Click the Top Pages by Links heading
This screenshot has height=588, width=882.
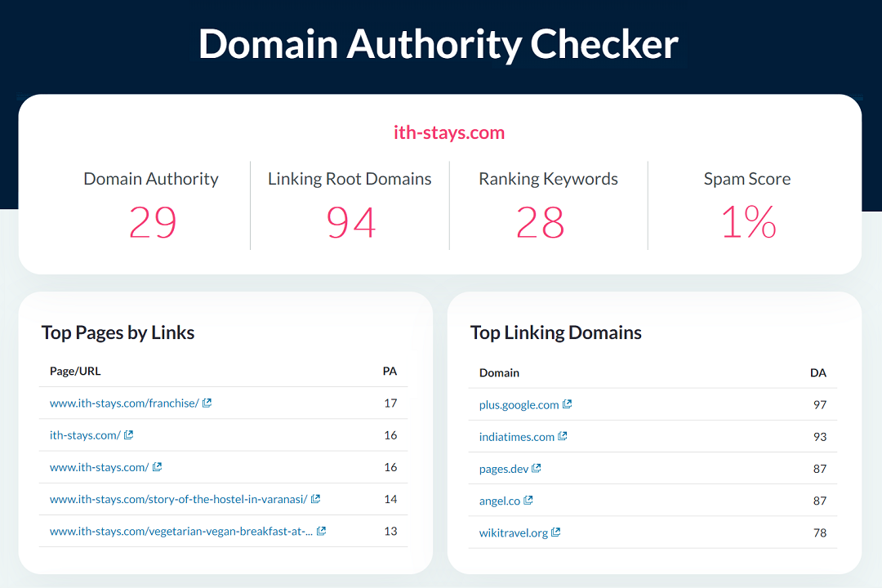(118, 332)
